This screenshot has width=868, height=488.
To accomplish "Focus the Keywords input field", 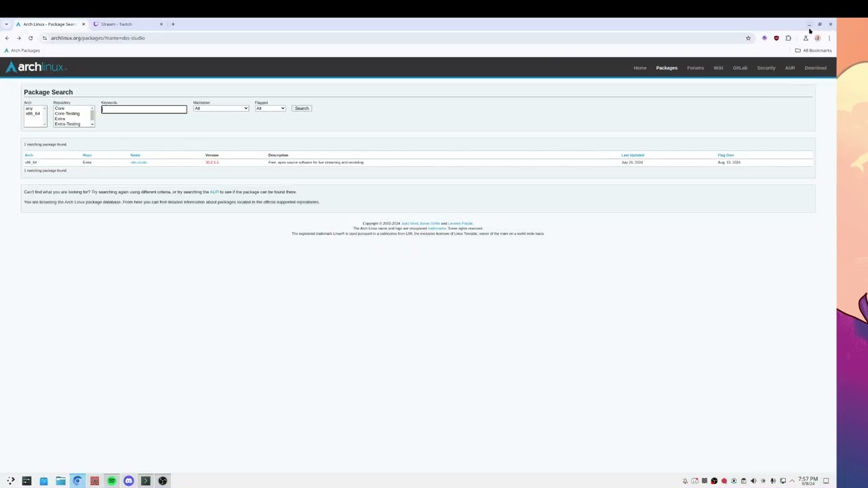I will click(144, 109).
